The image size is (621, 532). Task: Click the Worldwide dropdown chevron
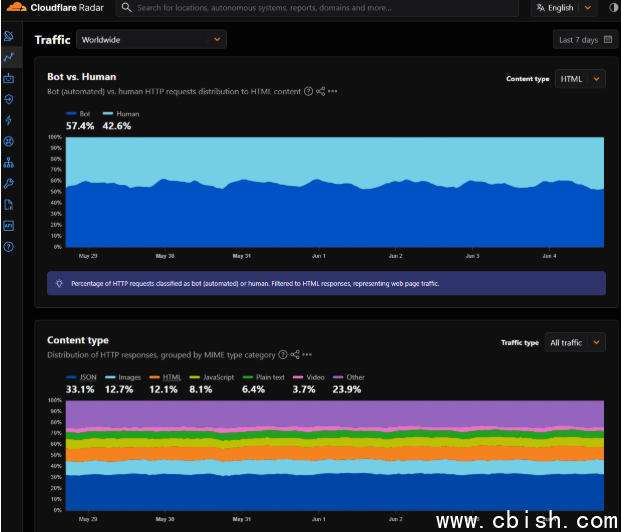217,39
